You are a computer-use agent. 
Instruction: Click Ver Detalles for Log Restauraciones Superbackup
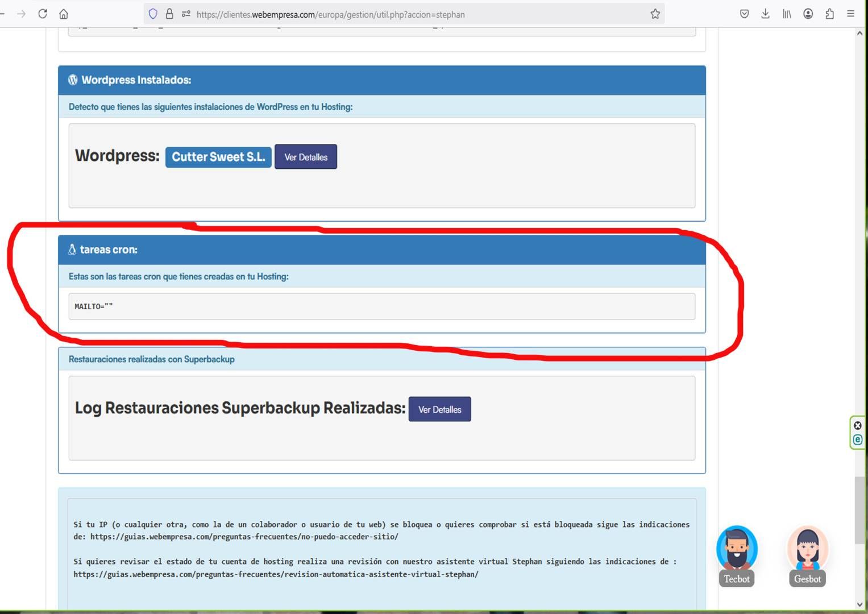440,409
